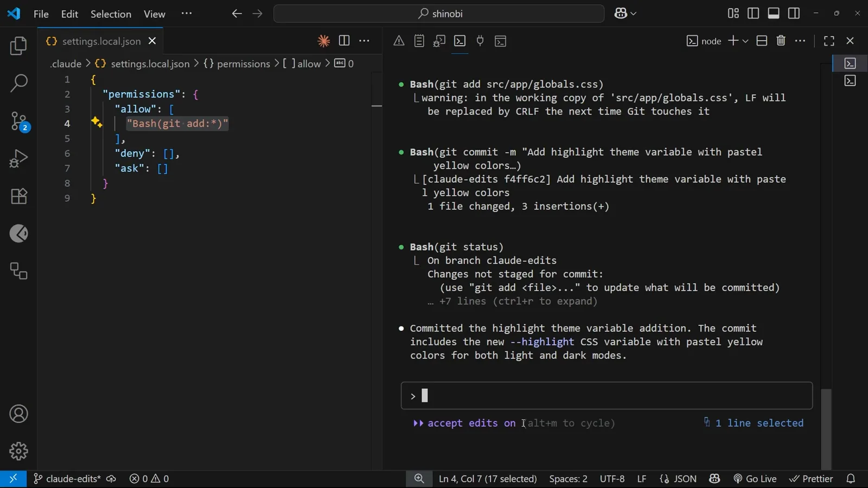Open Source Control with 2 pending changes

tap(18, 121)
